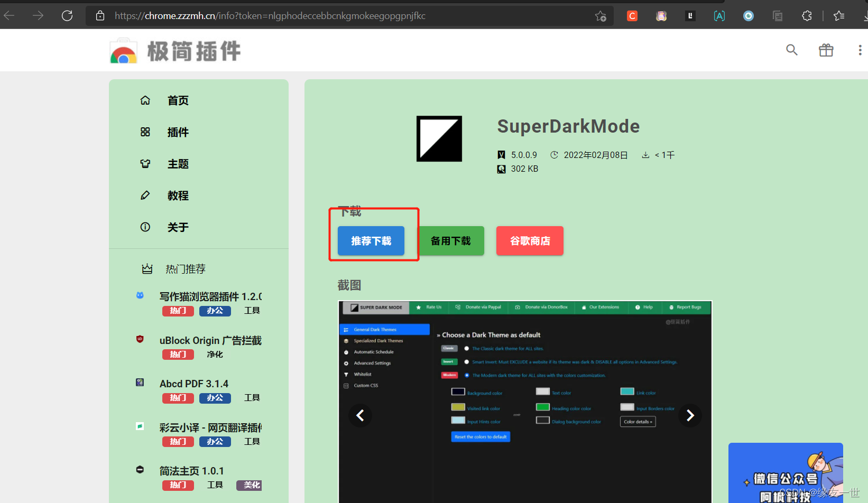Click the yellow Visited link color swatch
Screen dimensions: 868x503
click(458, 407)
